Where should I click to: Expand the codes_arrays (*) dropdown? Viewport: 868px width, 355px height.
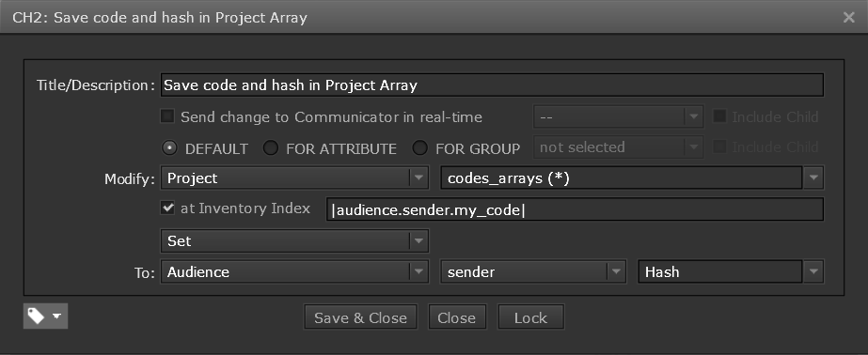point(632,178)
